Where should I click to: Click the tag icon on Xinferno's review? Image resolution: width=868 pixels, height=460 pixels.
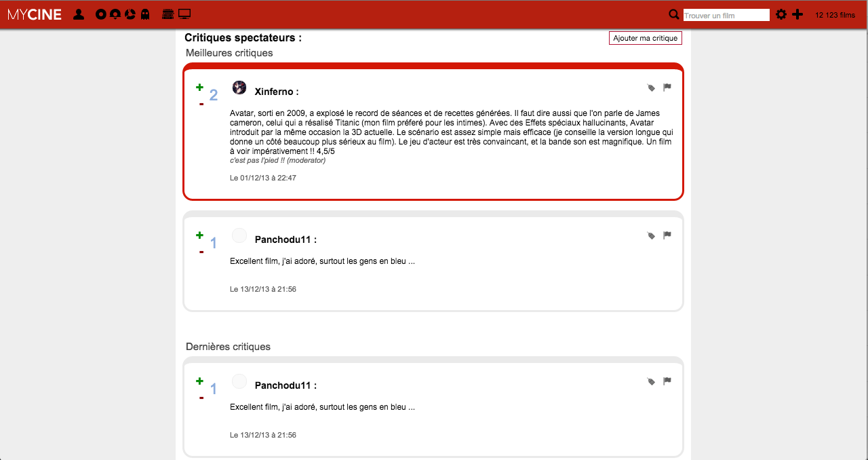[x=651, y=88]
